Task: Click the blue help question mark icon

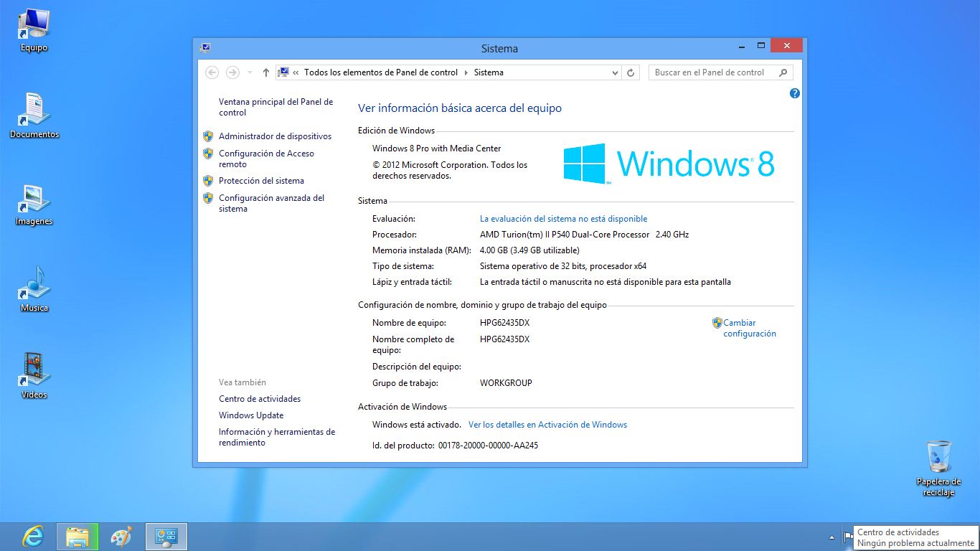Action: pyautogui.click(x=795, y=93)
